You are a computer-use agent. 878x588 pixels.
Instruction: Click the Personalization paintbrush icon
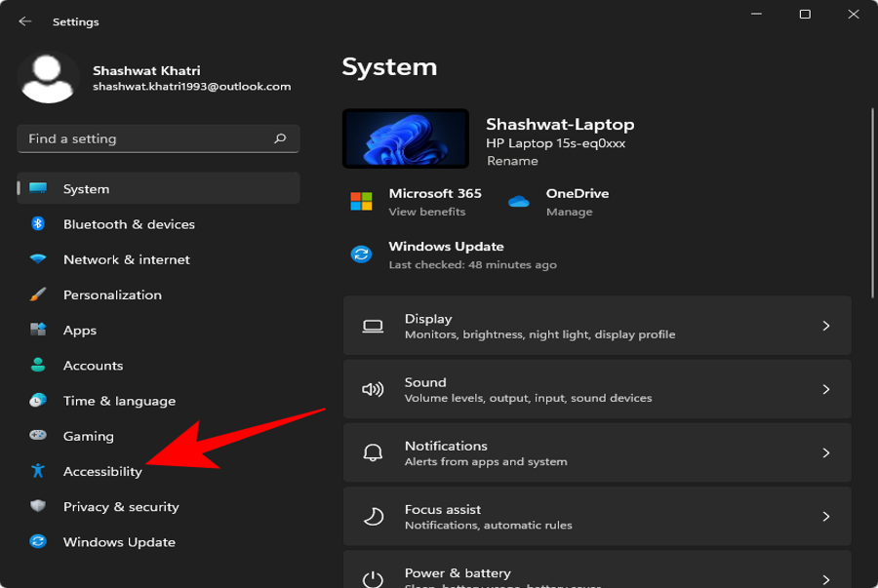point(38,294)
